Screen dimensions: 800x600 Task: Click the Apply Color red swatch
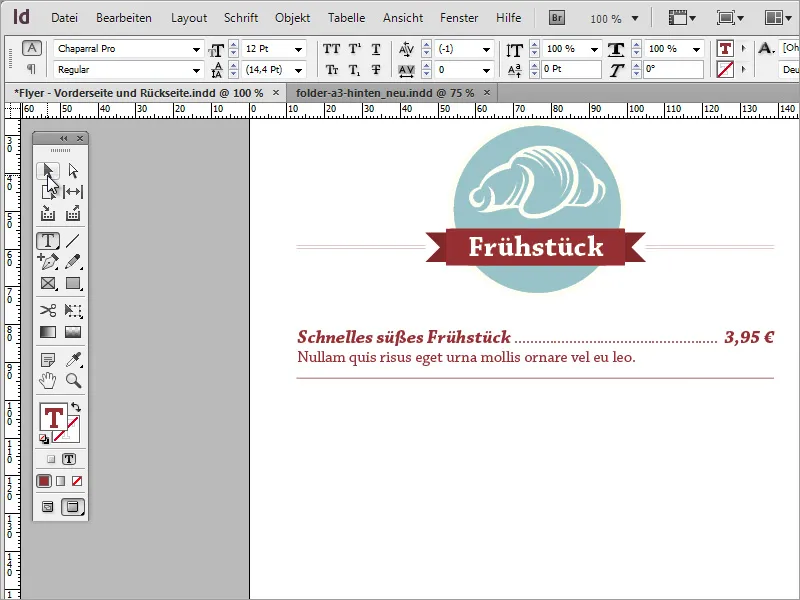44,481
